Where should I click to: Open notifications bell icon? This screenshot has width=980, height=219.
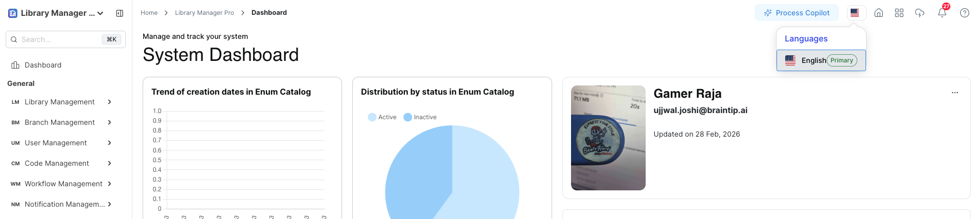click(x=942, y=13)
